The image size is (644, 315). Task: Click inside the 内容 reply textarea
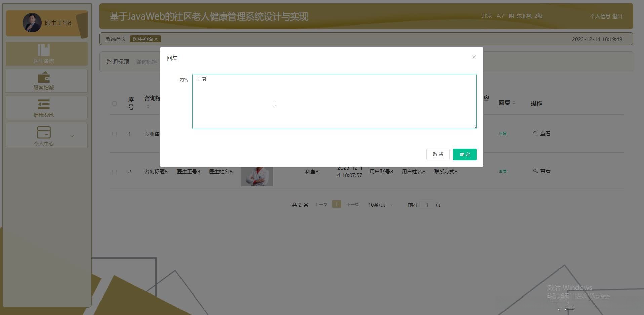click(334, 101)
